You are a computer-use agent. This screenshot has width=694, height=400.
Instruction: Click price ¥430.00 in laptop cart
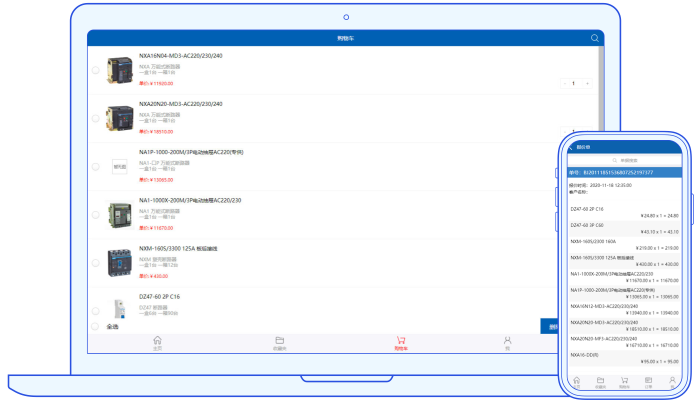[x=153, y=277]
